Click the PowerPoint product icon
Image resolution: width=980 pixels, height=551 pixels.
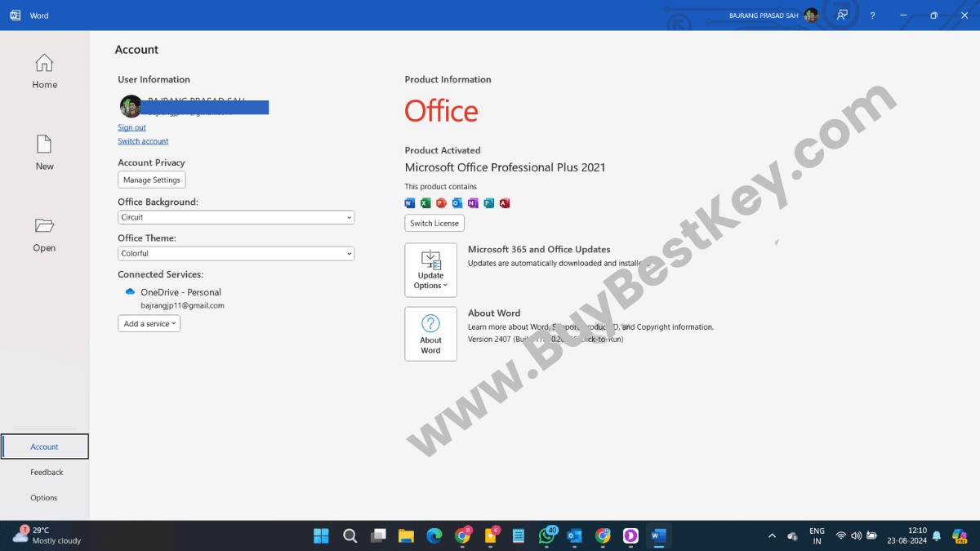(x=441, y=203)
